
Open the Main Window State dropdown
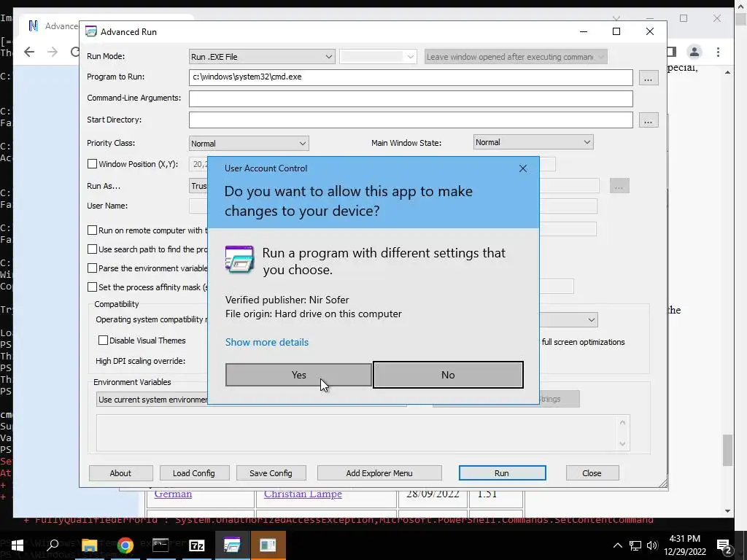pos(533,142)
